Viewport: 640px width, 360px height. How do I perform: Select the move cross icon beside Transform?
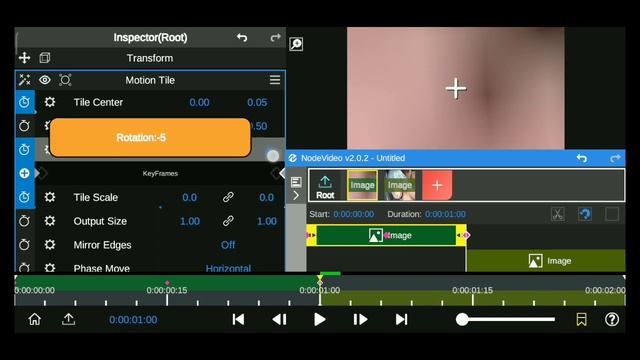pyautogui.click(x=24, y=58)
